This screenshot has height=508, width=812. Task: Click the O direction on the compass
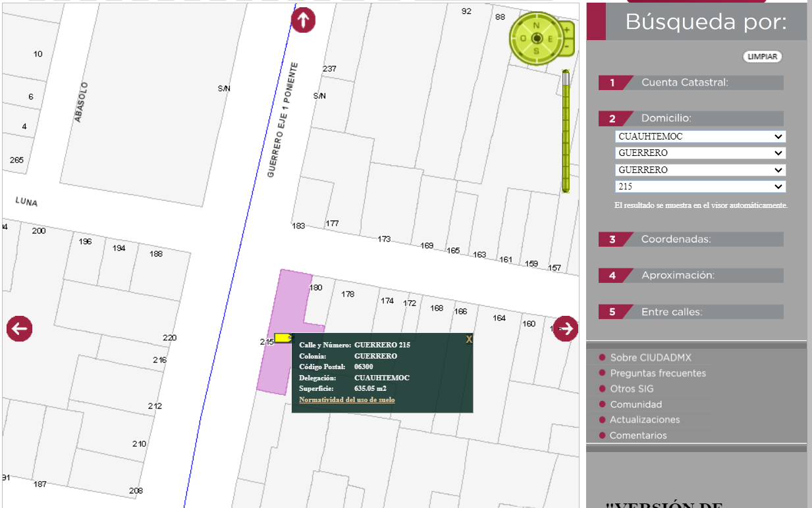523,38
